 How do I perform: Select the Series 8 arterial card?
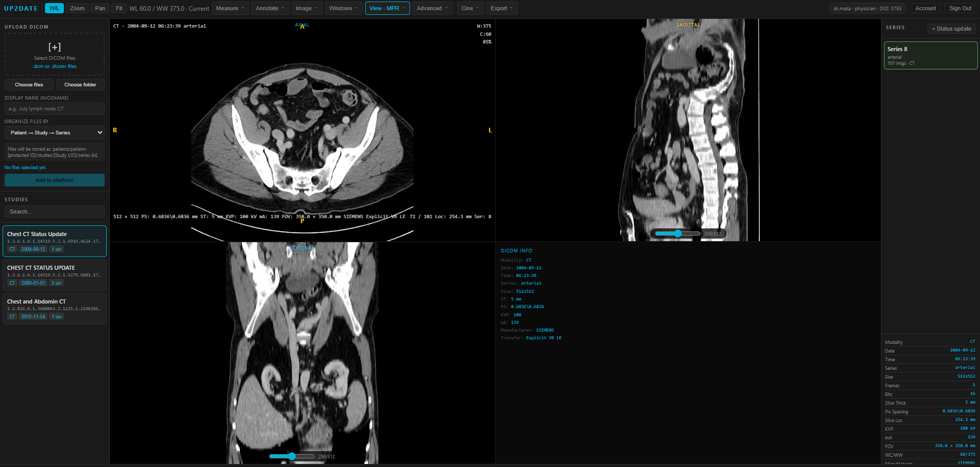(930, 56)
